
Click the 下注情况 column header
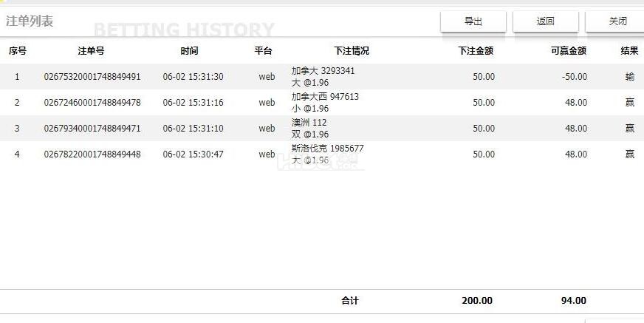(x=352, y=51)
